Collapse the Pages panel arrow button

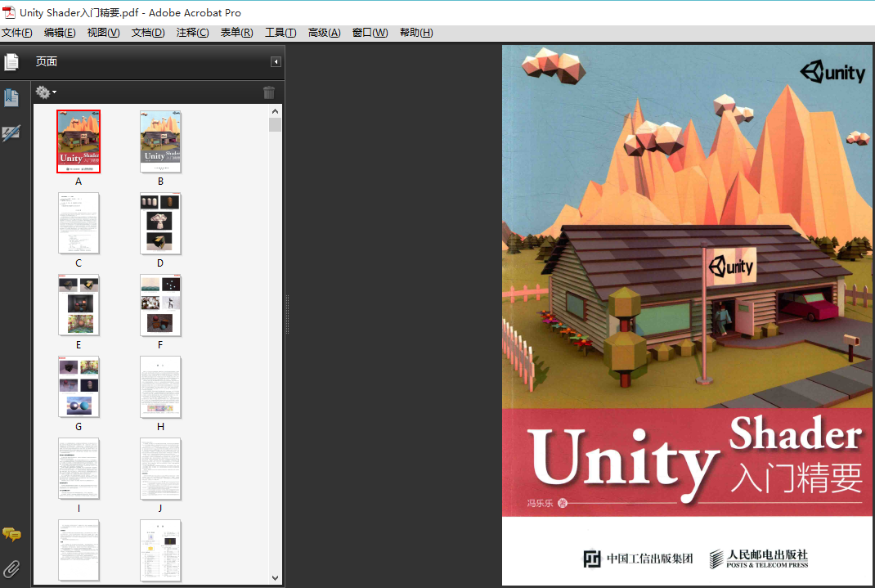coord(276,61)
